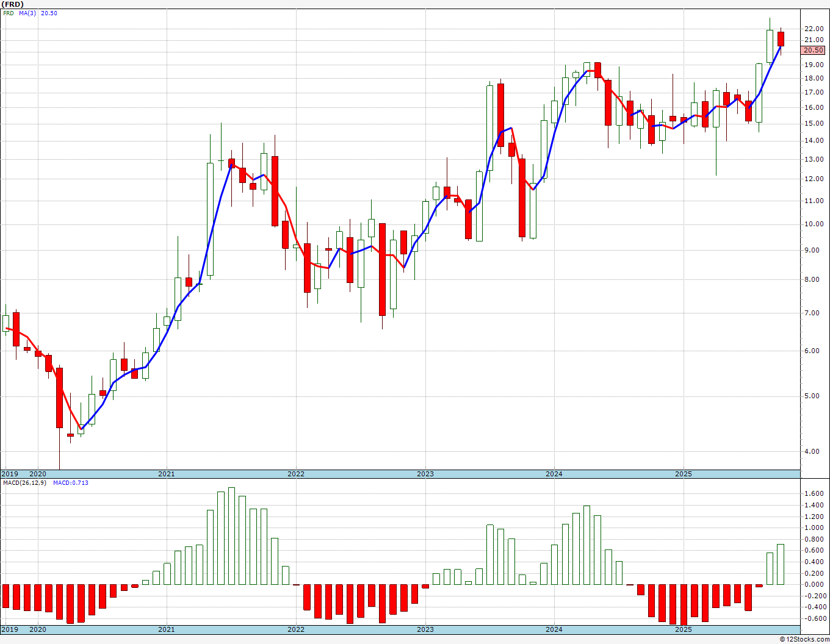Click the most recent green MACD histogram bar

pyautogui.click(x=781, y=564)
